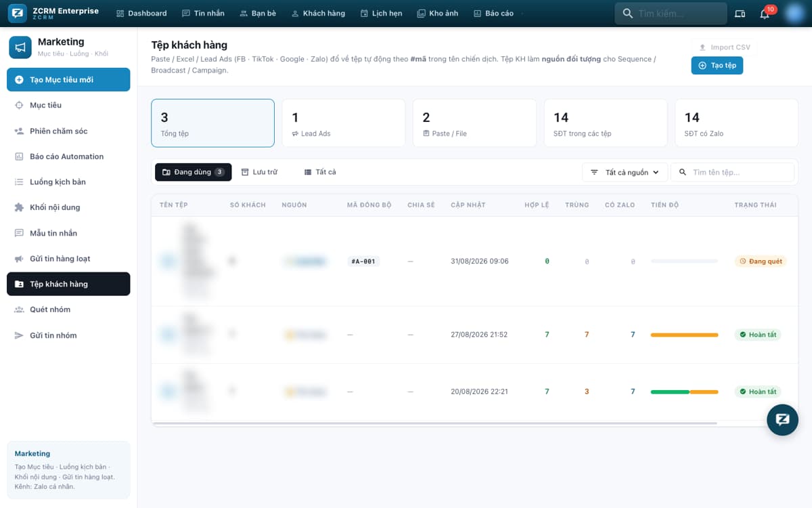Open Luồng kịch bản in sidebar
Image resolution: width=812 pixels, height=508 pixels.
68,182
